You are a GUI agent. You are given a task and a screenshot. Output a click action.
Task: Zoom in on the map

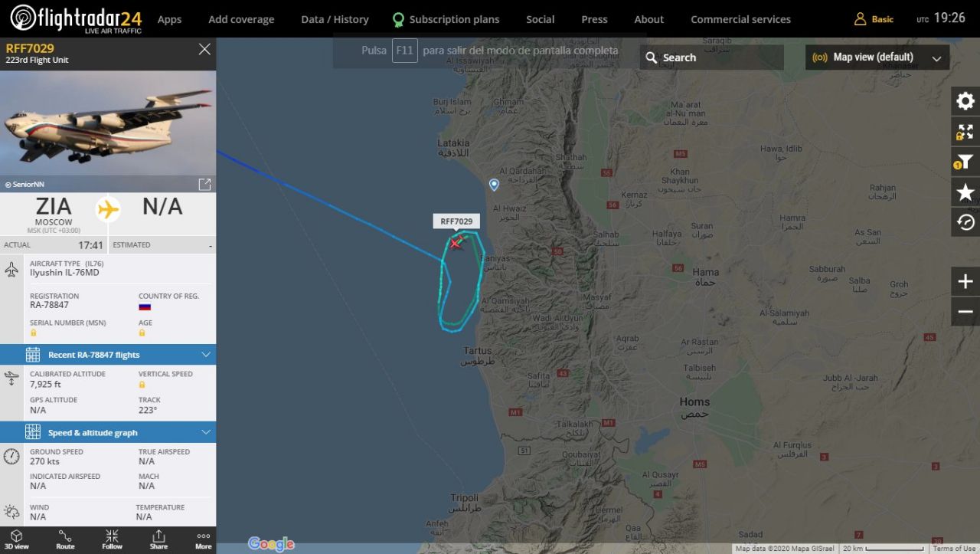pyautogui.click(x=965, y=282)
